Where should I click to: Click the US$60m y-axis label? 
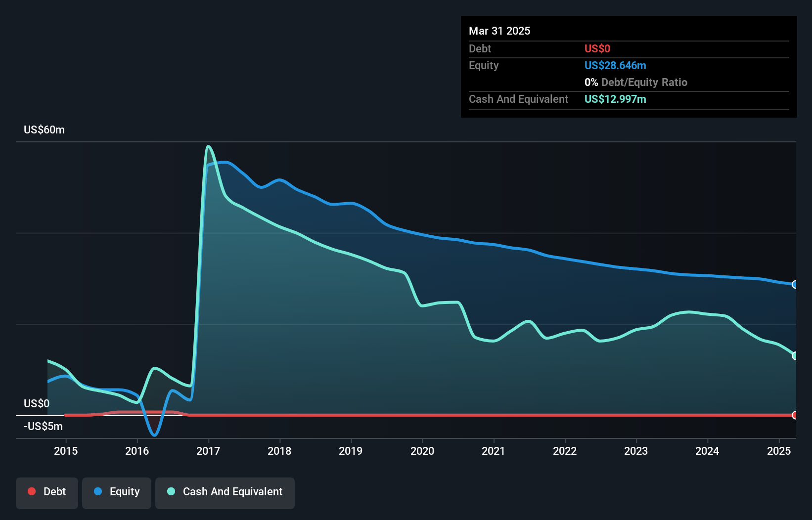pos(44,130)
